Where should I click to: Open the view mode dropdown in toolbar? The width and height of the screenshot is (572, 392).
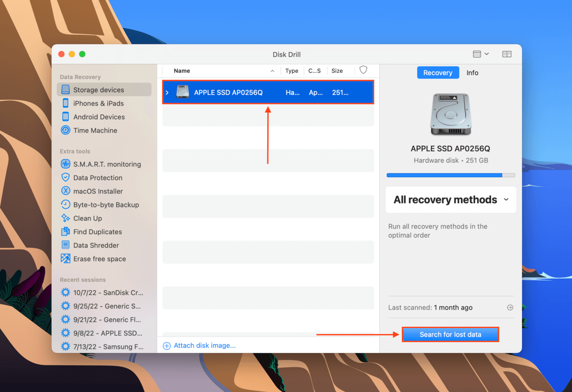(480, 54)
